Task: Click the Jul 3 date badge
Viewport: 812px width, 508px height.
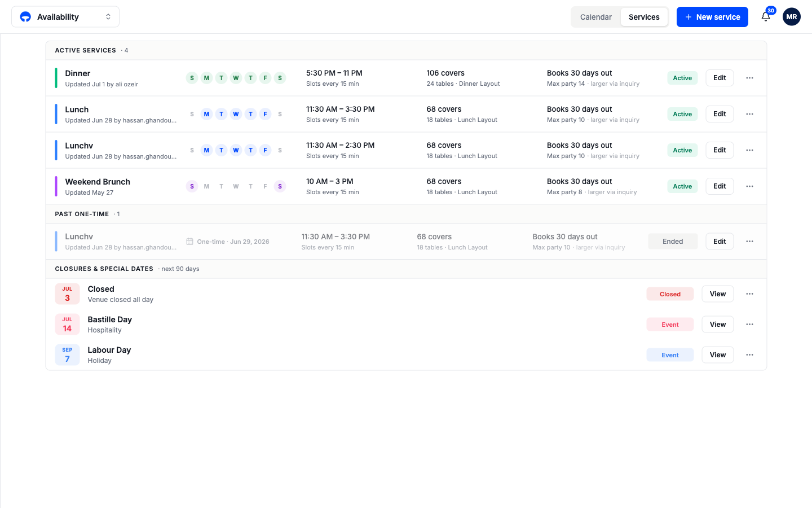Action: coord(67,294)
